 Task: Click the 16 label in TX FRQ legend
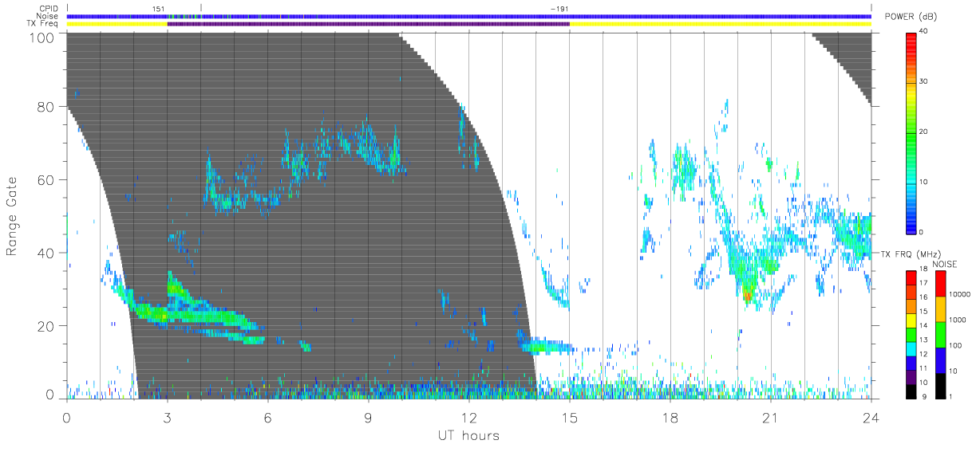(923, 297)
